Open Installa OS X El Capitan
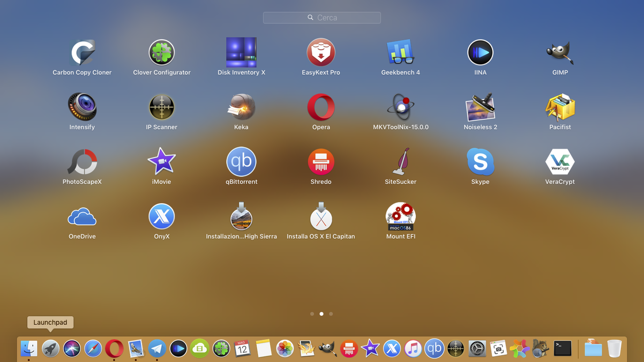 pos(321,217)
